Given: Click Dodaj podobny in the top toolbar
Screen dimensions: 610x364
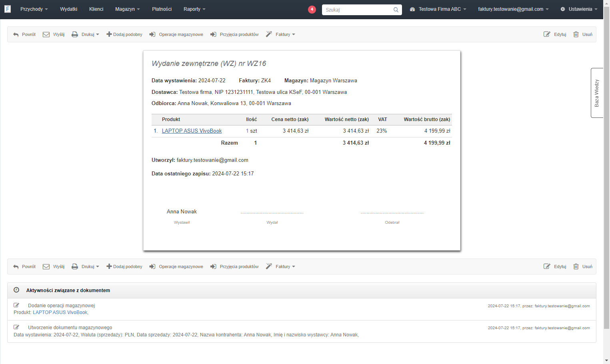Looking at the screenshot, I should [124, 34].
